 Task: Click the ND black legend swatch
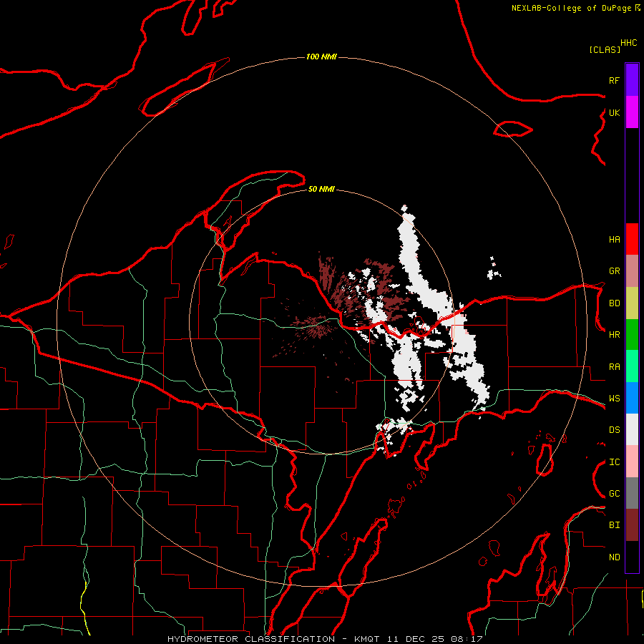[632, 557]
